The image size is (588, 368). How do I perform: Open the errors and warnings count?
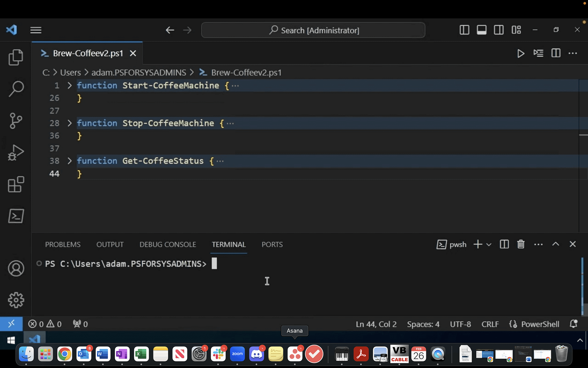[x=45, y=324]
